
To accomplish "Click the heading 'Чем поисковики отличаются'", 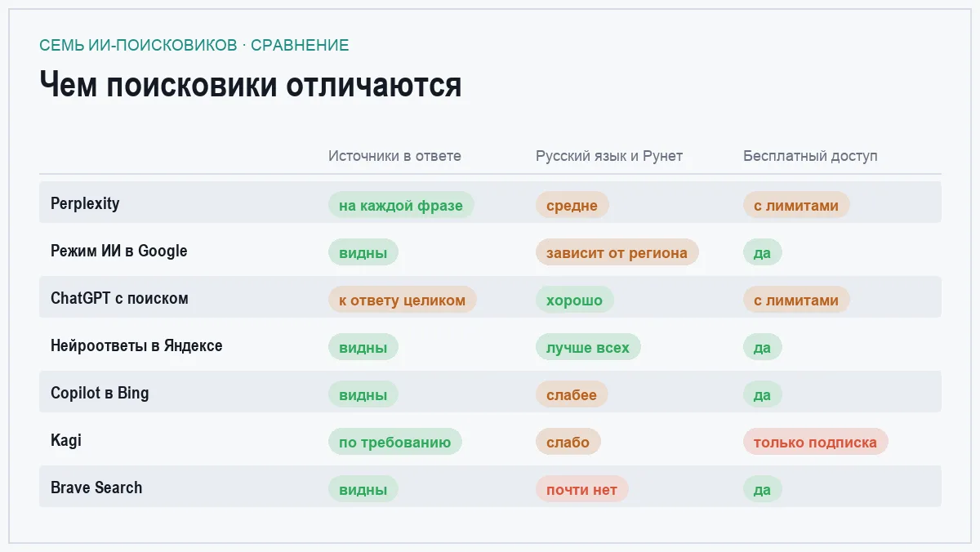I will pyautogui.click(x=251, y=85).
